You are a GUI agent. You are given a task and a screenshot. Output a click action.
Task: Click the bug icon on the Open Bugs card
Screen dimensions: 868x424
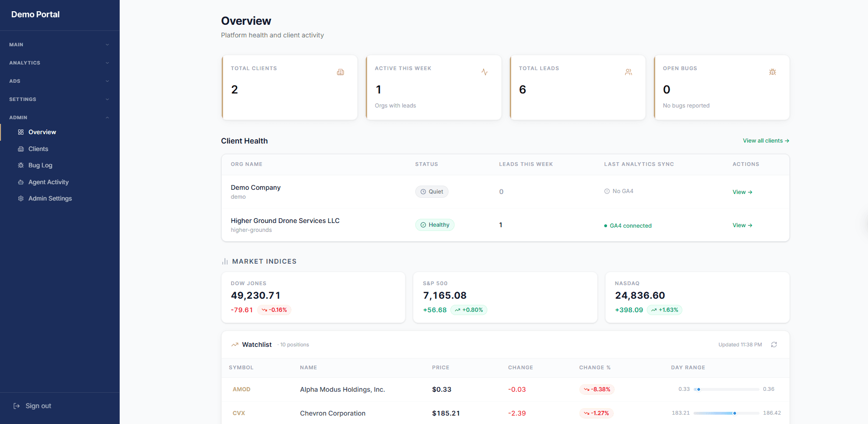[x=773, y=72]
